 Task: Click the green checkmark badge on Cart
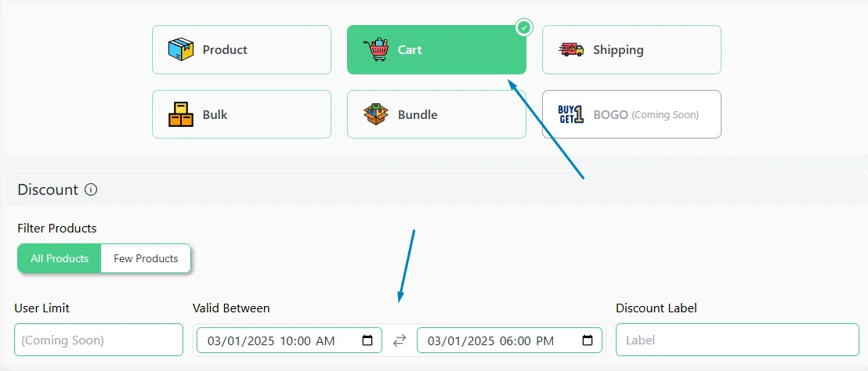pos(524,27)
